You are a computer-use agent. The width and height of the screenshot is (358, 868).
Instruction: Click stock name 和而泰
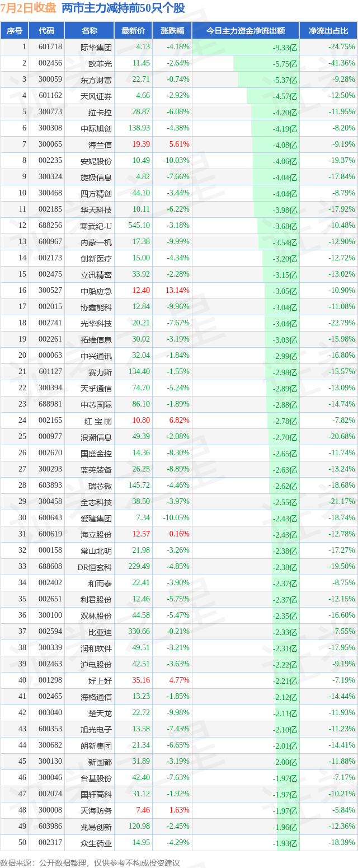click(x=100, y=583)
